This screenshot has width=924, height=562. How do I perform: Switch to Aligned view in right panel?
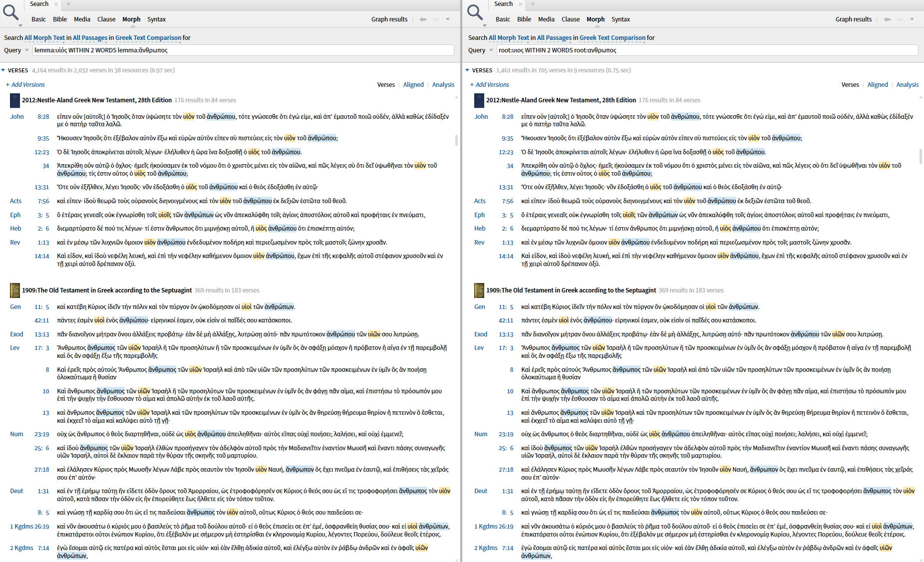coord(878,85)
